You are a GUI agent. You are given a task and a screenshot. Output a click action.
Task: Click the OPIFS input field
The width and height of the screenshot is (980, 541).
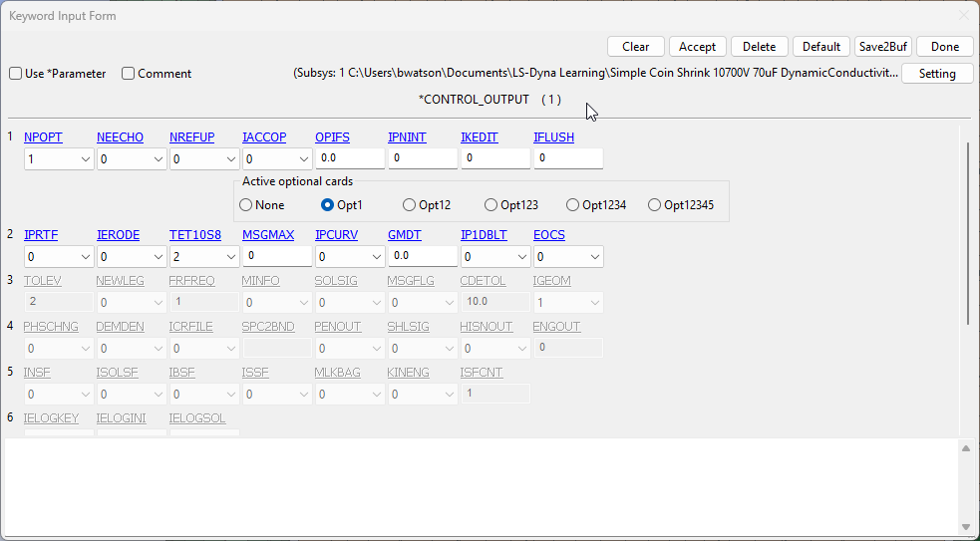349,158
